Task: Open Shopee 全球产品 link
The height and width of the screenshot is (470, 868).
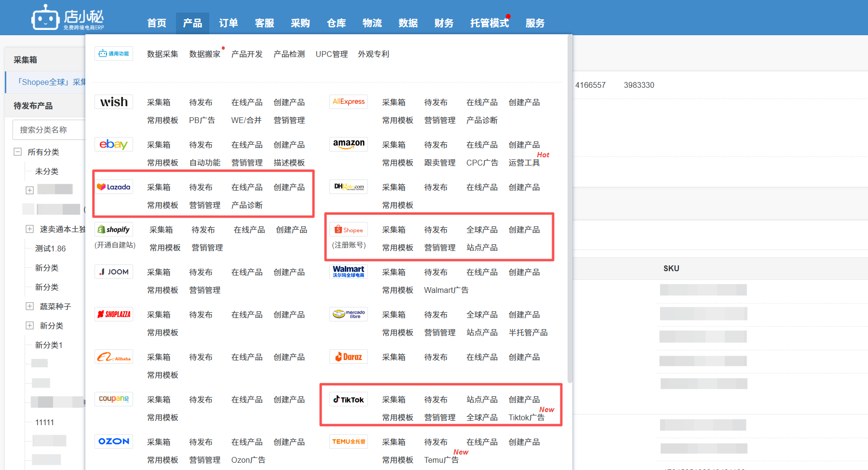Action: point(482,230)
